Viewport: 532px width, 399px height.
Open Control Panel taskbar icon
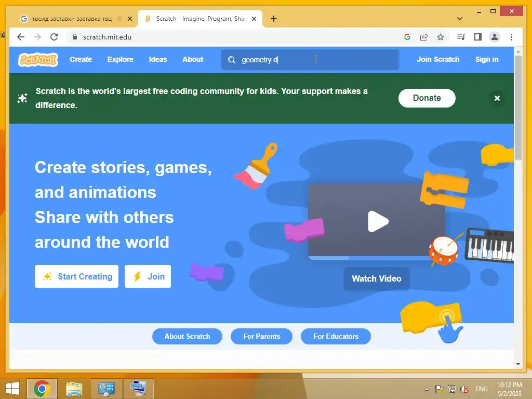click(106, 389)
